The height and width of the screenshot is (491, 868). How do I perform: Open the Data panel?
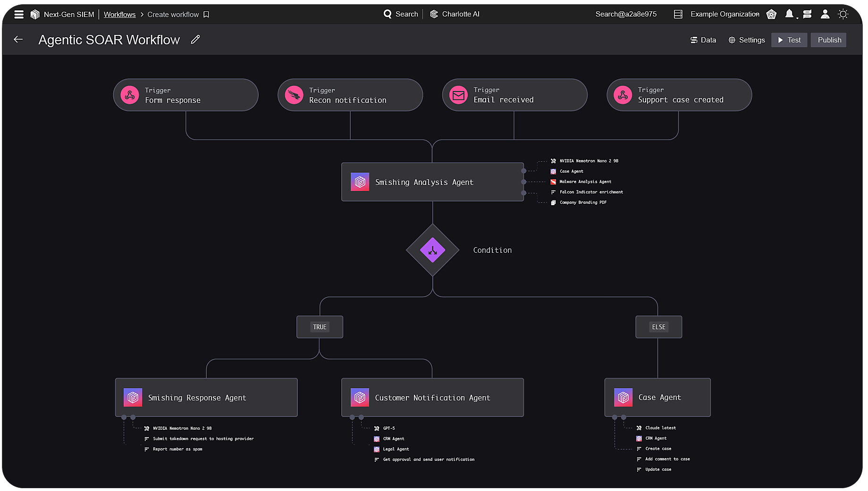703,40
